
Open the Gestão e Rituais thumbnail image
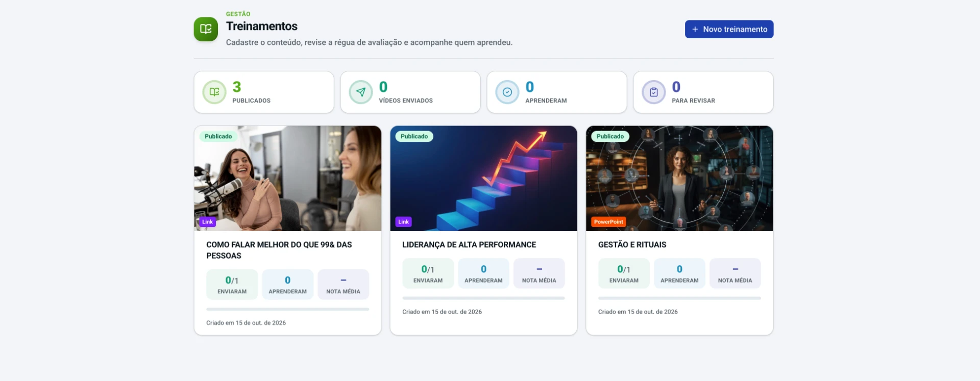click(679, 179)
